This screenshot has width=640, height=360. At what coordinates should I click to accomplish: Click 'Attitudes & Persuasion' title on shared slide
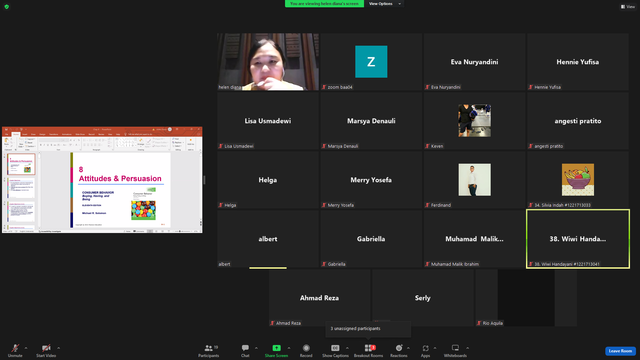[120, 178]
